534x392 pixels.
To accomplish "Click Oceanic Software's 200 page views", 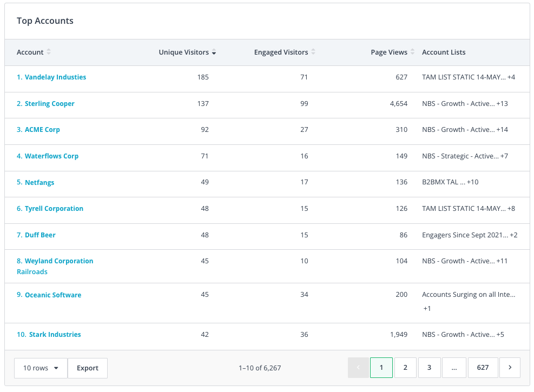I will tap(401, 295).
